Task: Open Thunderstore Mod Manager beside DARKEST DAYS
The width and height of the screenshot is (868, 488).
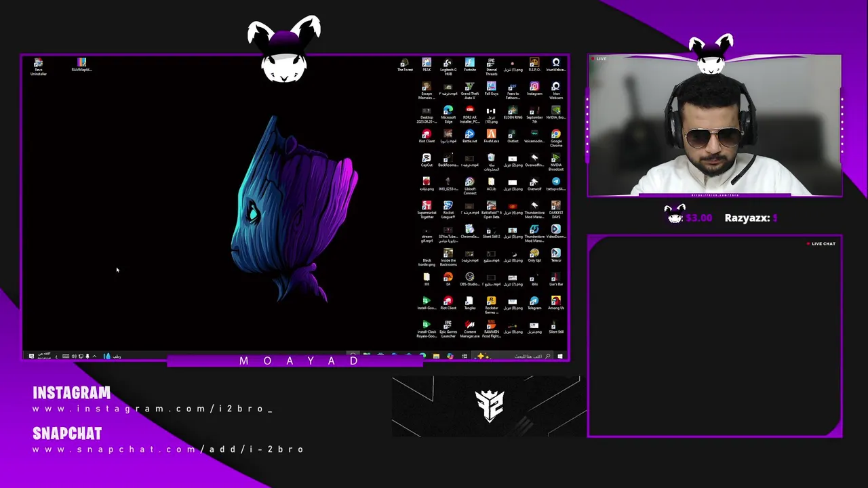Action: coord(534,209)
